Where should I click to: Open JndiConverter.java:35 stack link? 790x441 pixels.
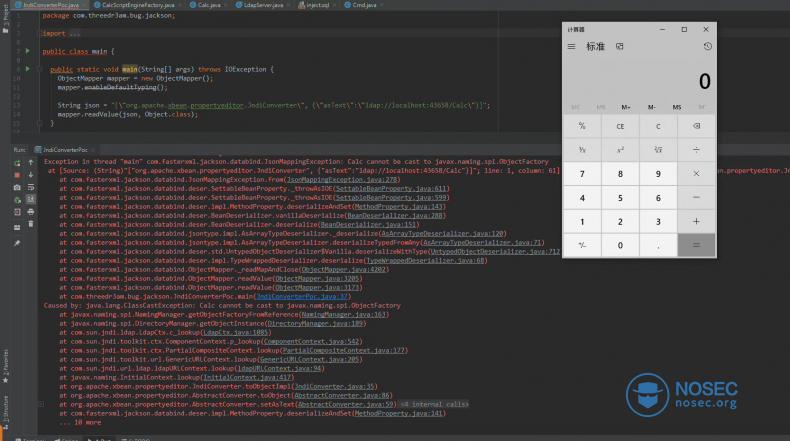tap(334, 386)
